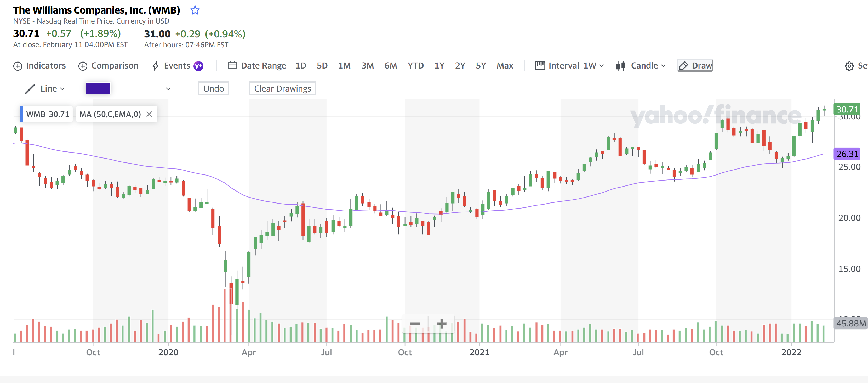Screen dimensions: 868x383
Task: Click the Events lightning bolt icon
Action: [155, 66]
